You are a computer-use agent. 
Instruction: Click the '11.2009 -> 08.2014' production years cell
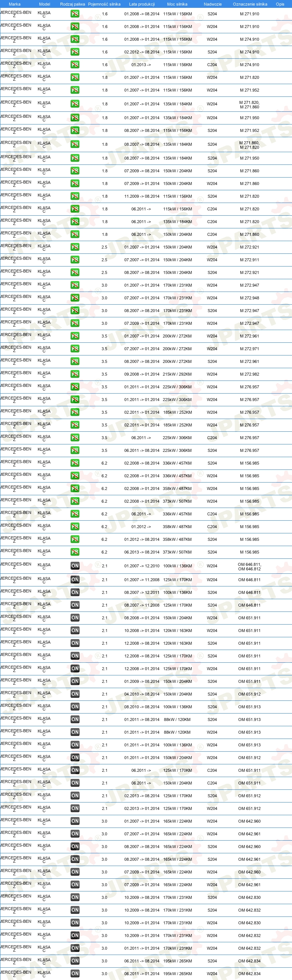[x=142, y=196]
